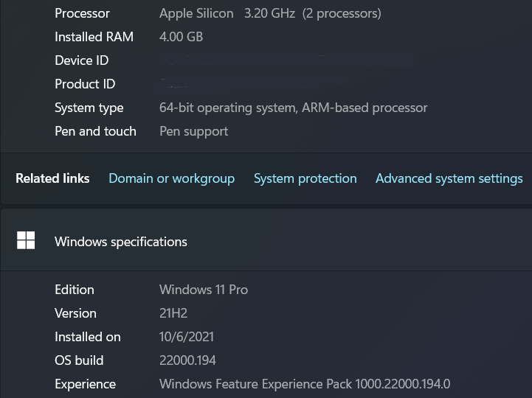
Task: Open the System protection link
Action: (x=305, y=178)
